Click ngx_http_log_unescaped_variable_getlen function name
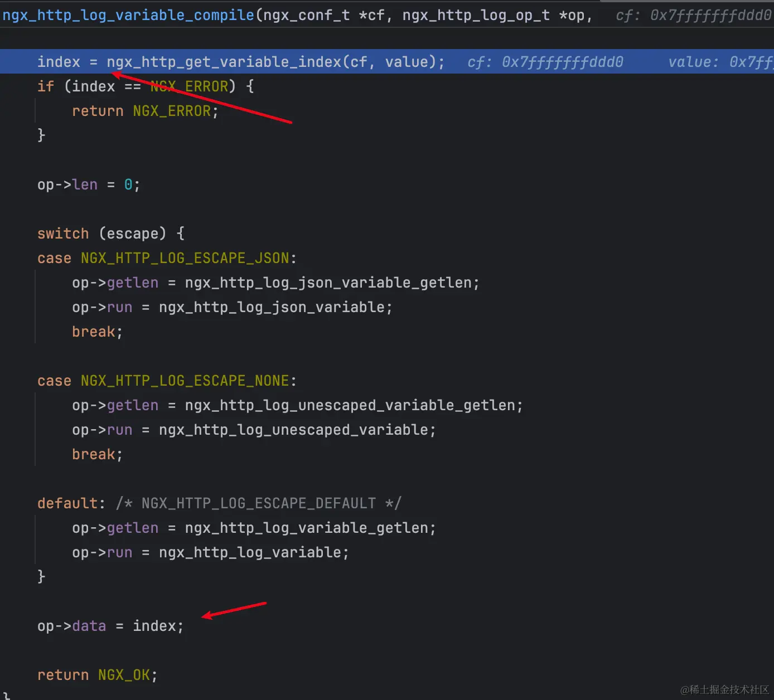 point(350,405)
